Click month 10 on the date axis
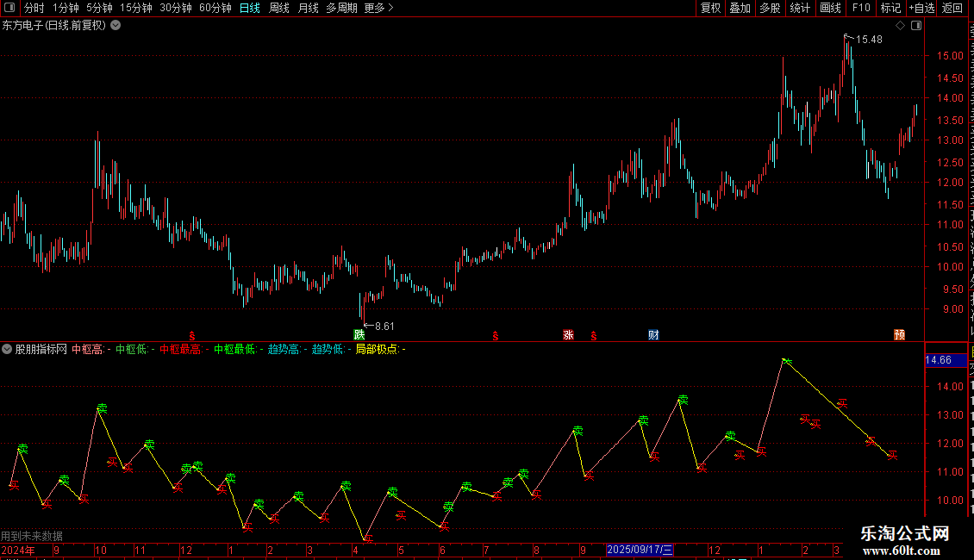The height and width of the screenshot is (560, 974). coord(101,550)
